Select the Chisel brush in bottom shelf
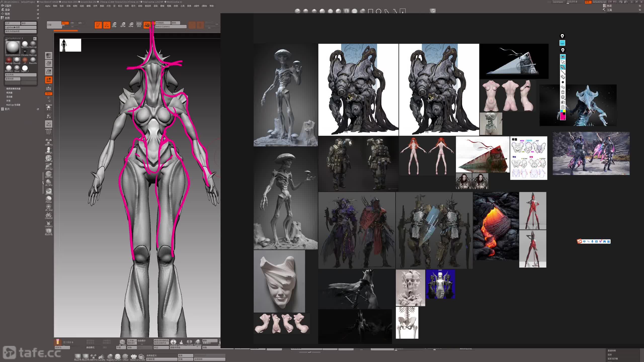The image size is (644, 362). (x=125, y=356)
